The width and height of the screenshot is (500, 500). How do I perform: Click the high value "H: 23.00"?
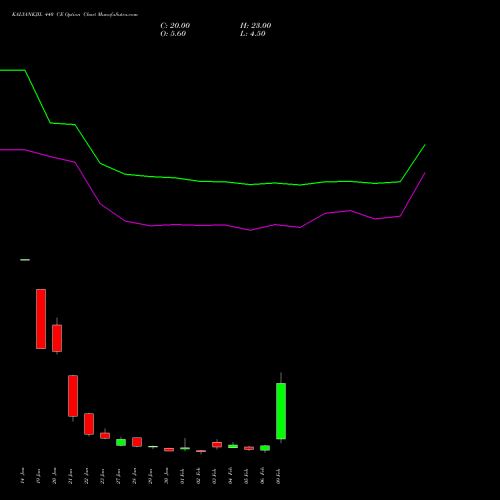pos(256,26)
